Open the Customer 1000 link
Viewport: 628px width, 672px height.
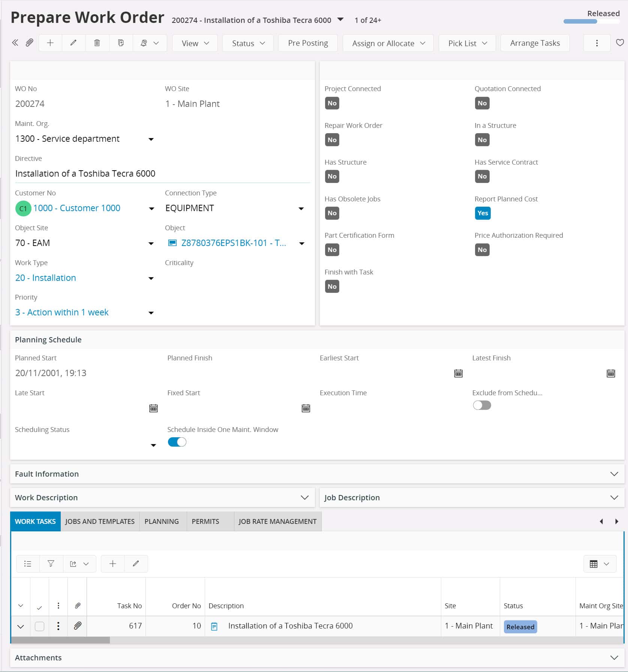click(x=76, y=208)
